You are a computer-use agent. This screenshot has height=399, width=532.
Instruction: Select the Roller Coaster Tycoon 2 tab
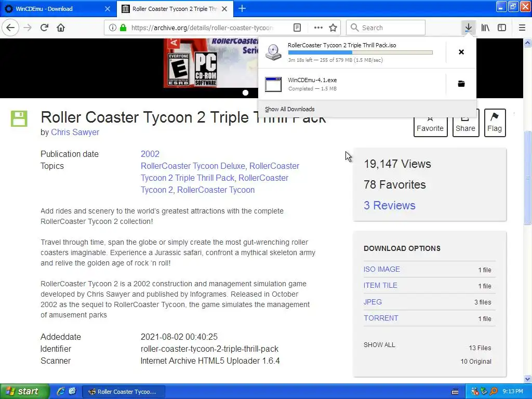175,9
